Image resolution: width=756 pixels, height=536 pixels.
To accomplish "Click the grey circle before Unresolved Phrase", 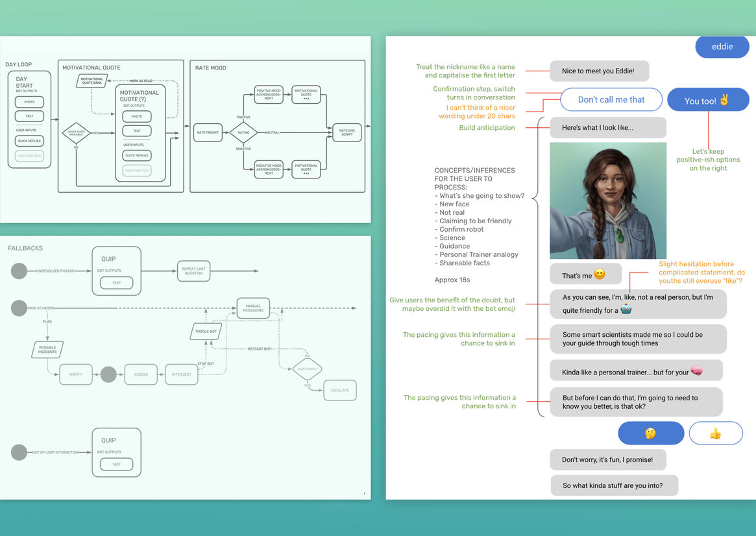I will (x=19, y=271).
